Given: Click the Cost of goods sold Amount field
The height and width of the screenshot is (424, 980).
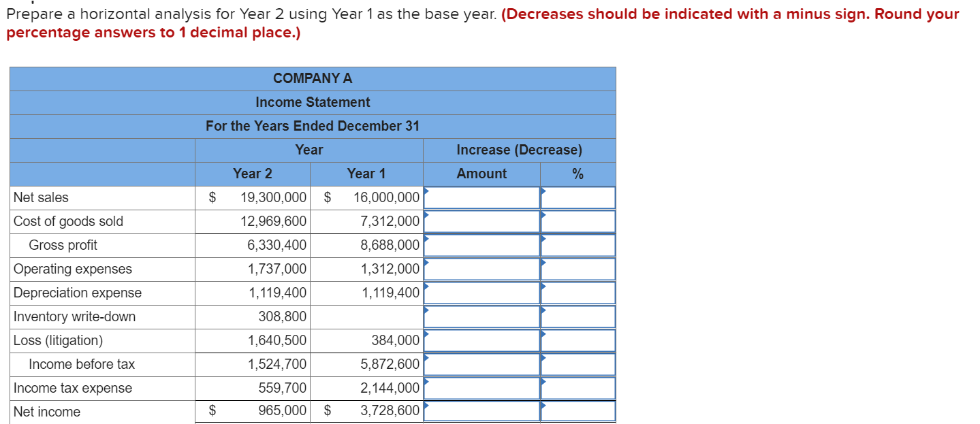Looking at the screenshot, I should (x=482, y=221).
